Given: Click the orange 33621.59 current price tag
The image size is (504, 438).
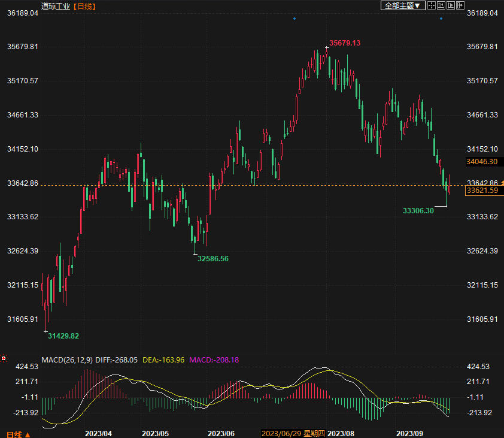Looking at the screenshot, I should tap(482, 191).
